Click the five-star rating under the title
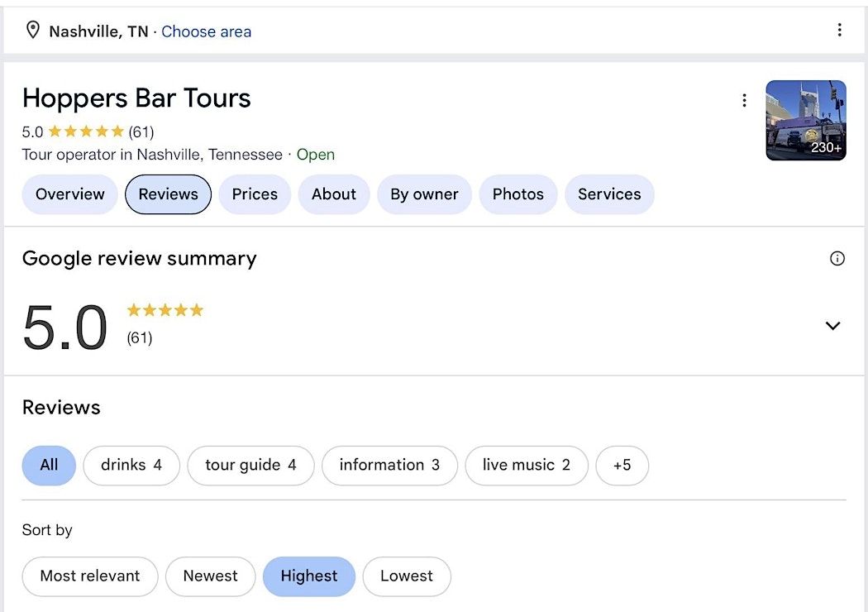 86,131
